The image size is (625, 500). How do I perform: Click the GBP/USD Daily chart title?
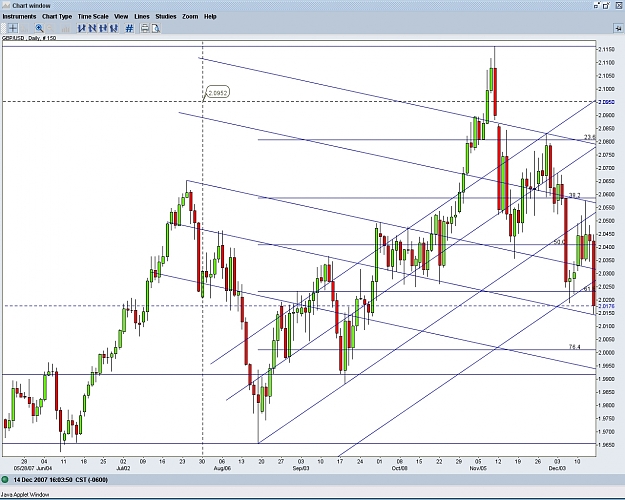point(29,38)
